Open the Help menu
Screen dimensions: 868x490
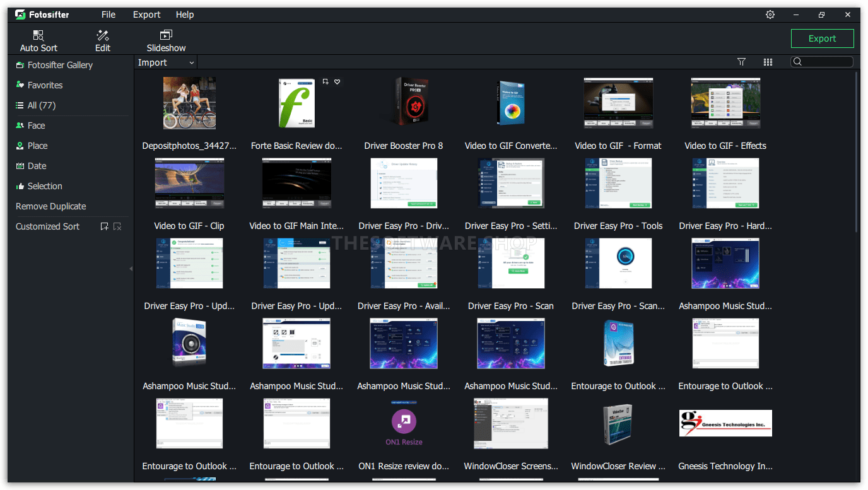(185, 15)
